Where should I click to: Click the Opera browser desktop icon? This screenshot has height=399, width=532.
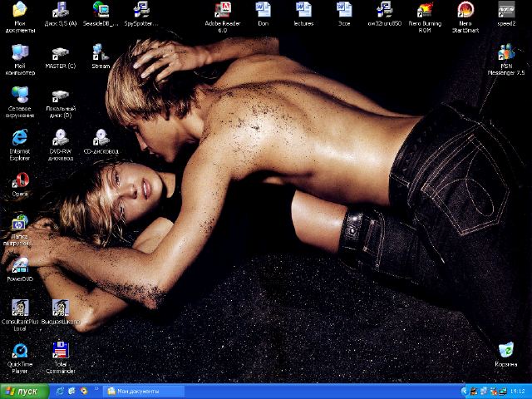(x=19, y=180)
